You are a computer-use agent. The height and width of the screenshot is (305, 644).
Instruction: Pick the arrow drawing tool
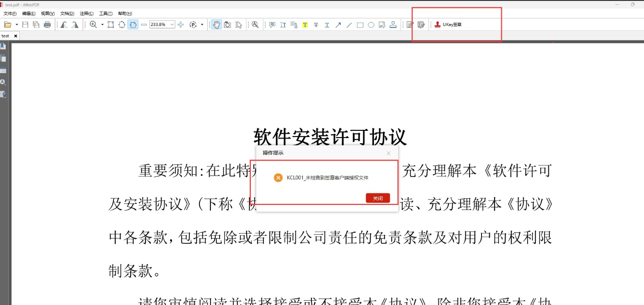(338, 25)
